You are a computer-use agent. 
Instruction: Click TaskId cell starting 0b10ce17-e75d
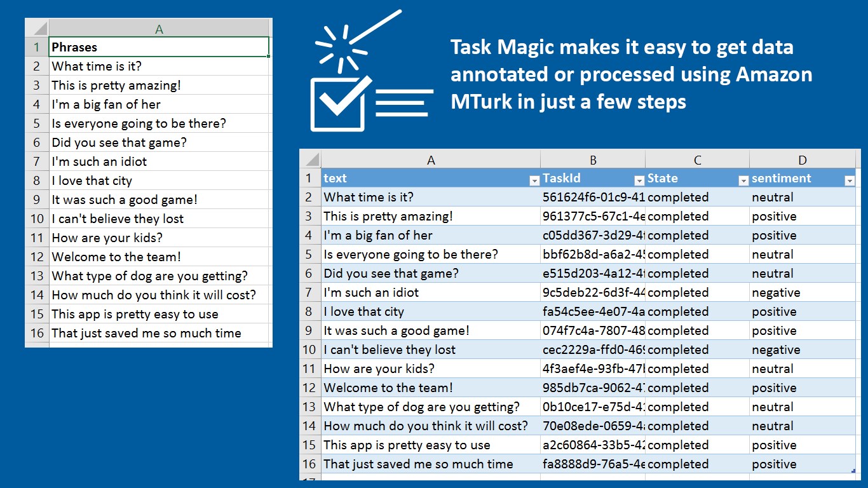[x=593, y=407]
